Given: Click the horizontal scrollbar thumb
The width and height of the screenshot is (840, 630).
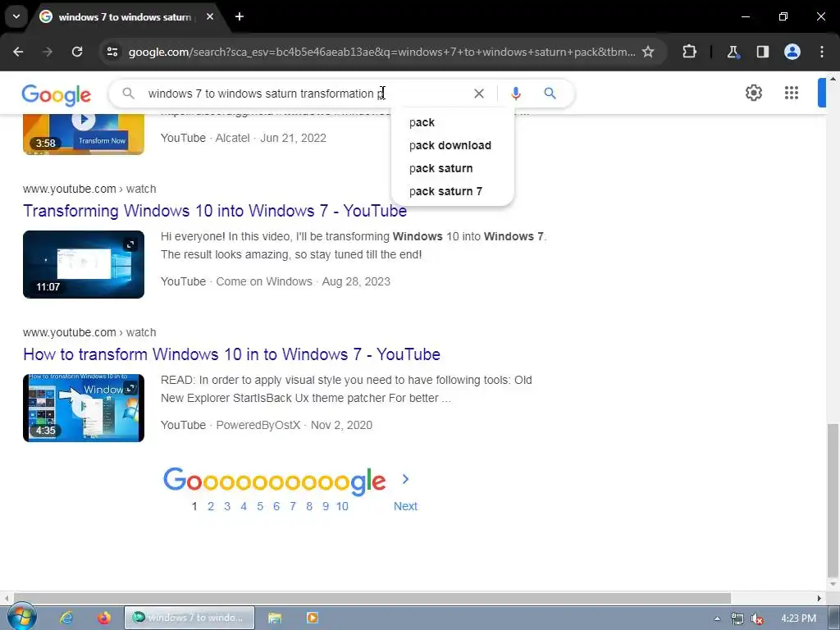Looking at the screenshot, I should (x=372, y=598).
